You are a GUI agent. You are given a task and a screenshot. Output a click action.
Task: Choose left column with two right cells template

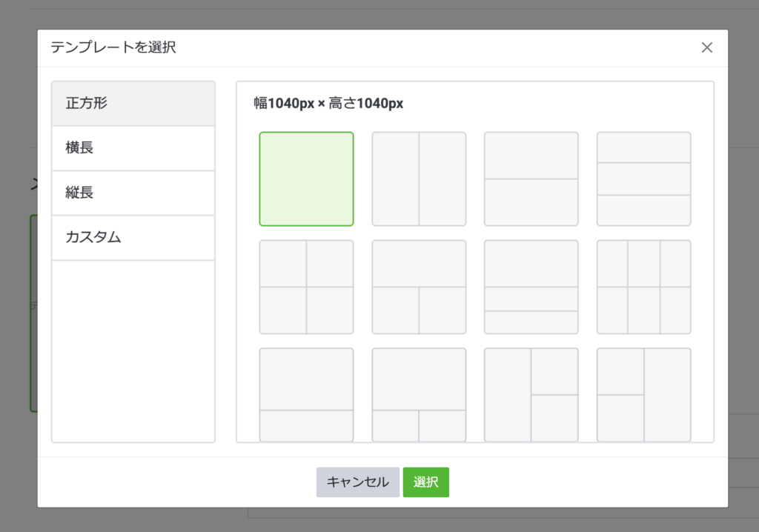[x=531, y=394]
